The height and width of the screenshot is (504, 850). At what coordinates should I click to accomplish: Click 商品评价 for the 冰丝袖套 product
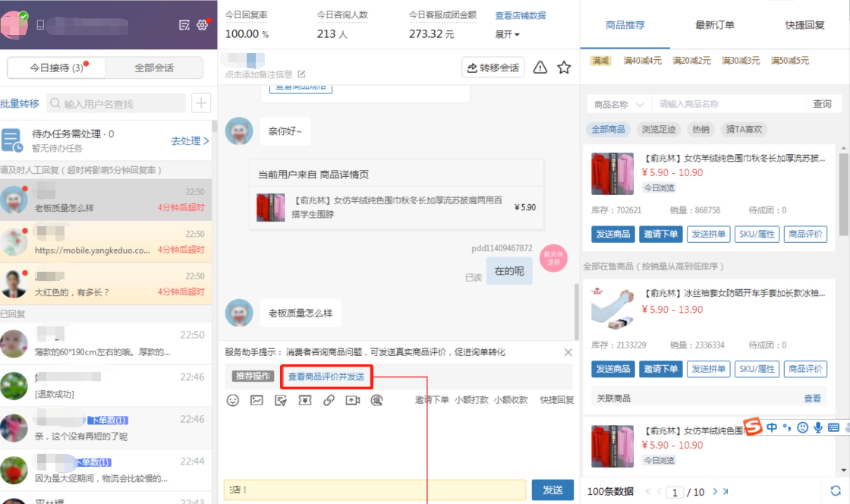coord(805,369)
